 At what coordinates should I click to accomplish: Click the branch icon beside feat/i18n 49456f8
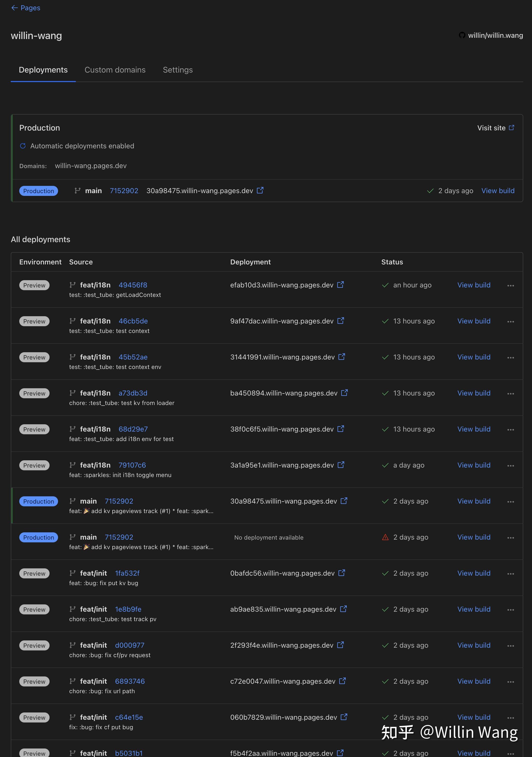point(73,285)
